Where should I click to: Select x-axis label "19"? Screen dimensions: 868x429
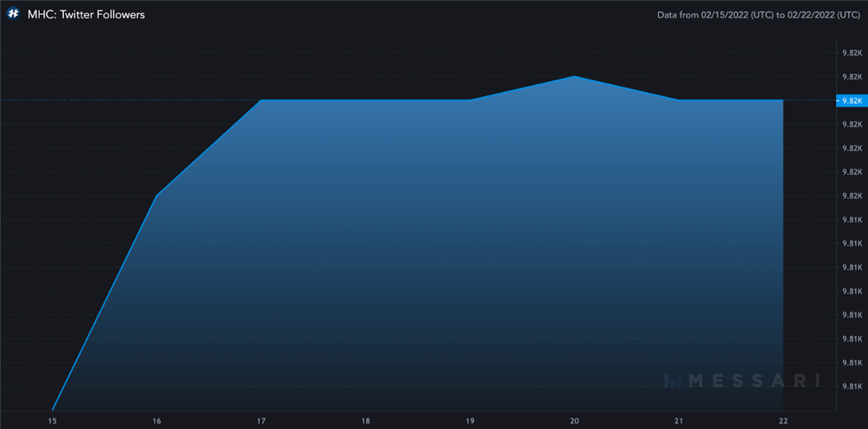pos(470,420)
